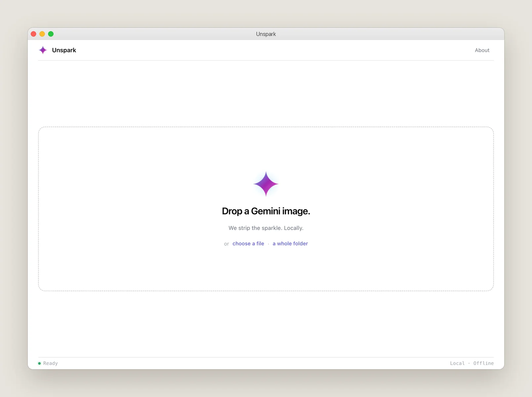Viewport: 532px width, 397px height.
Task: Click the Unspark app name in header
Action: 64,50
